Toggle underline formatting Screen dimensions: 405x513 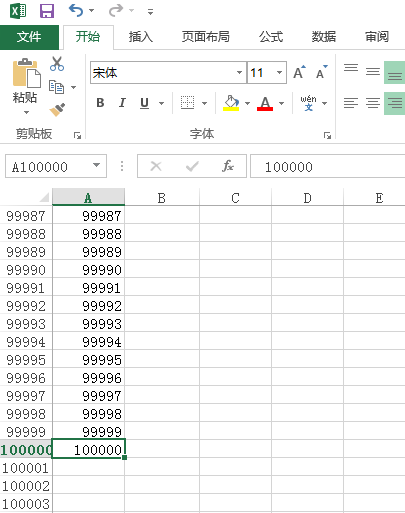[x=144, y=103]
